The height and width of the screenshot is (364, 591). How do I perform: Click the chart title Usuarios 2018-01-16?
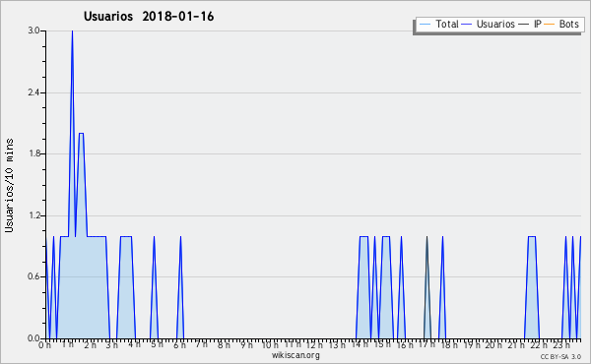pos(149,17)
